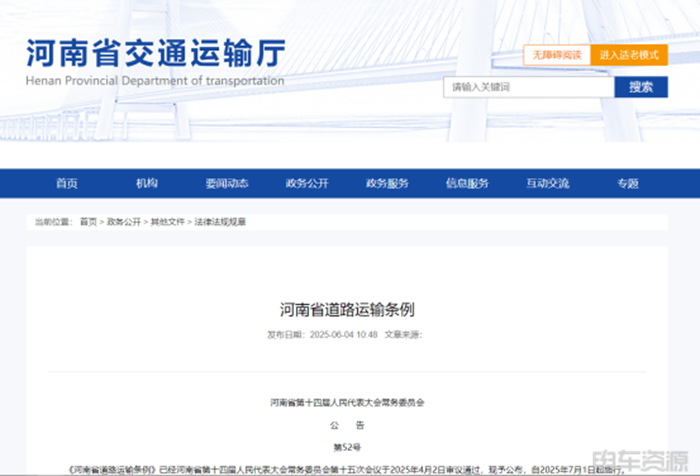Expand the 政务公开 navigation menu

pyautogui.click(x=307, y=183)
